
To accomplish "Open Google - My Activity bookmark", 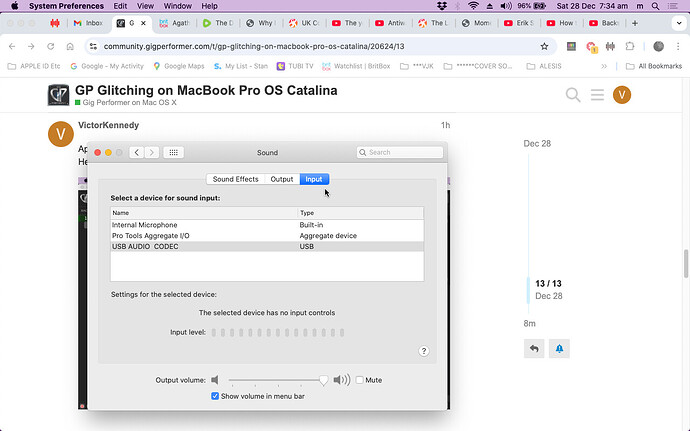I will [107, 66].
